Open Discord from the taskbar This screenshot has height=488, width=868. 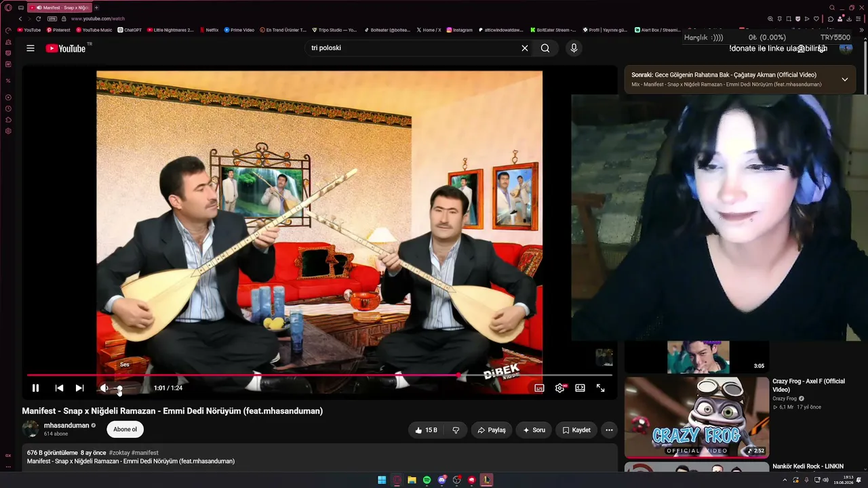[x=441, y=480]
